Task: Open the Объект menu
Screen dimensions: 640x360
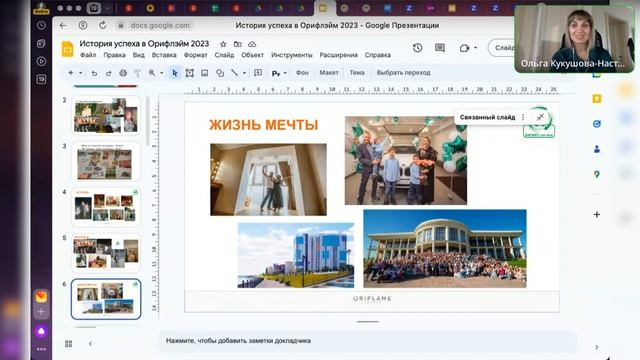Action: (x=252, y=55)
